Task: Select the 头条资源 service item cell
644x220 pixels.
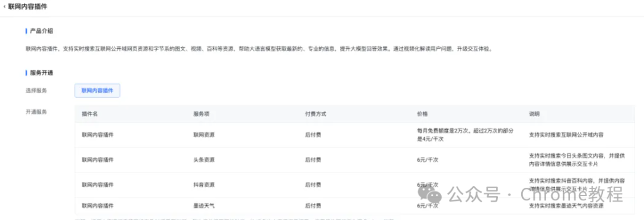Action: [204, 160]
